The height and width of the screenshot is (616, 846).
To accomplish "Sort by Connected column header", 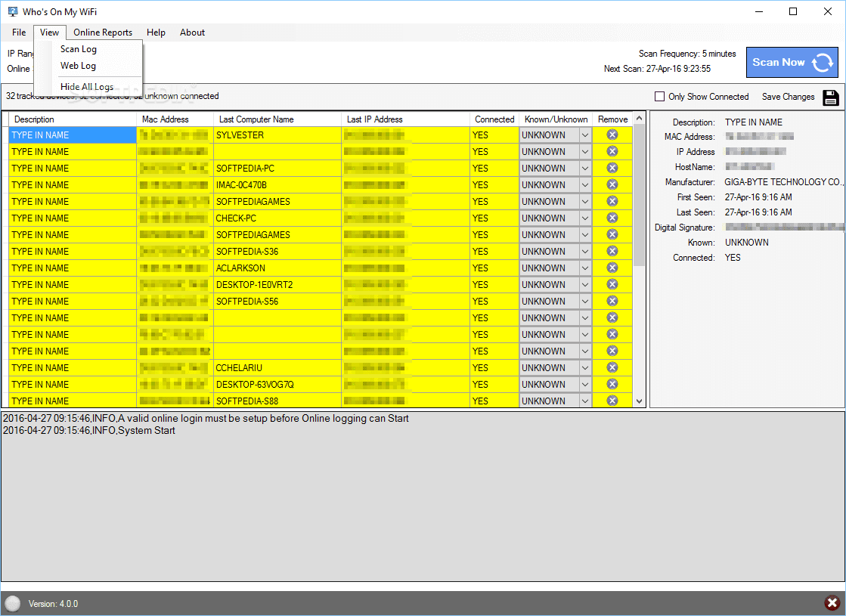I will pos(494,119).
